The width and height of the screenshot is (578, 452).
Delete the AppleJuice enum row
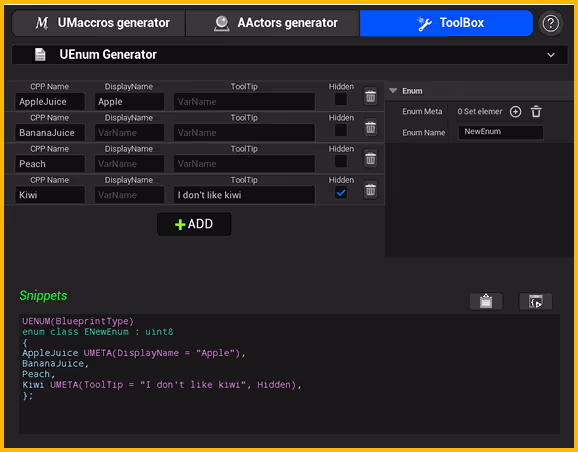click(370, 97)
